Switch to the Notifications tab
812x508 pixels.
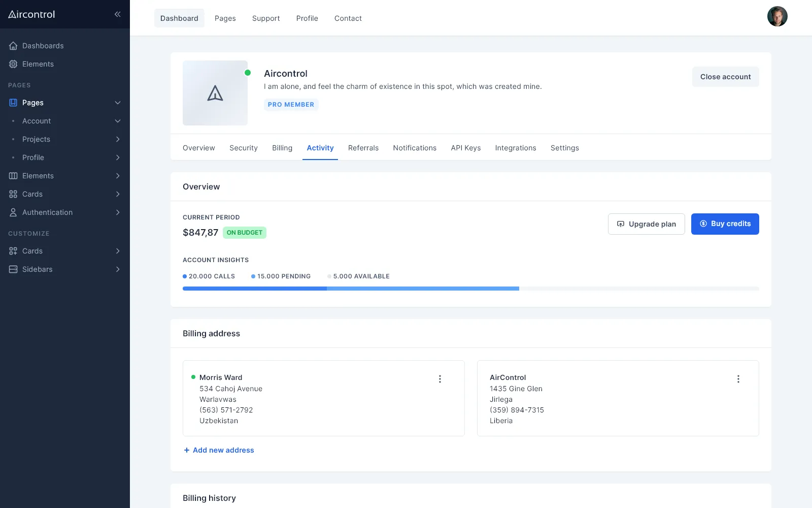(415, 148)
